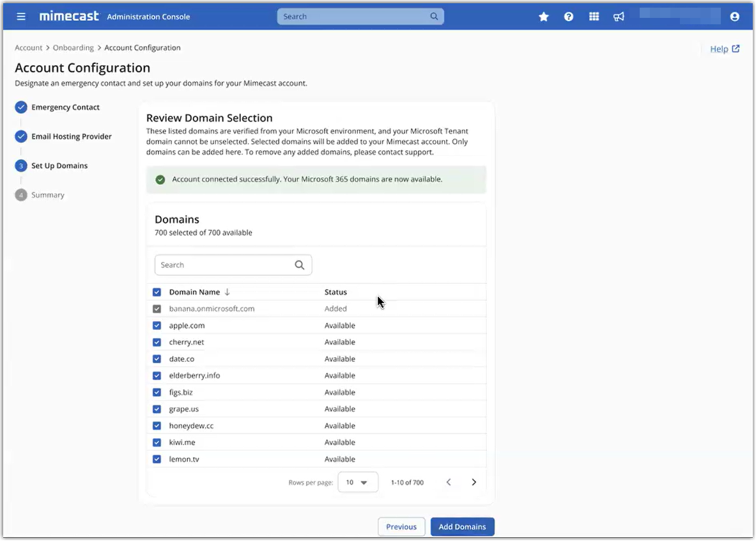Open the rows per page dropdown
This screenshot has height=541, width=756.
[x=357, y=482]
